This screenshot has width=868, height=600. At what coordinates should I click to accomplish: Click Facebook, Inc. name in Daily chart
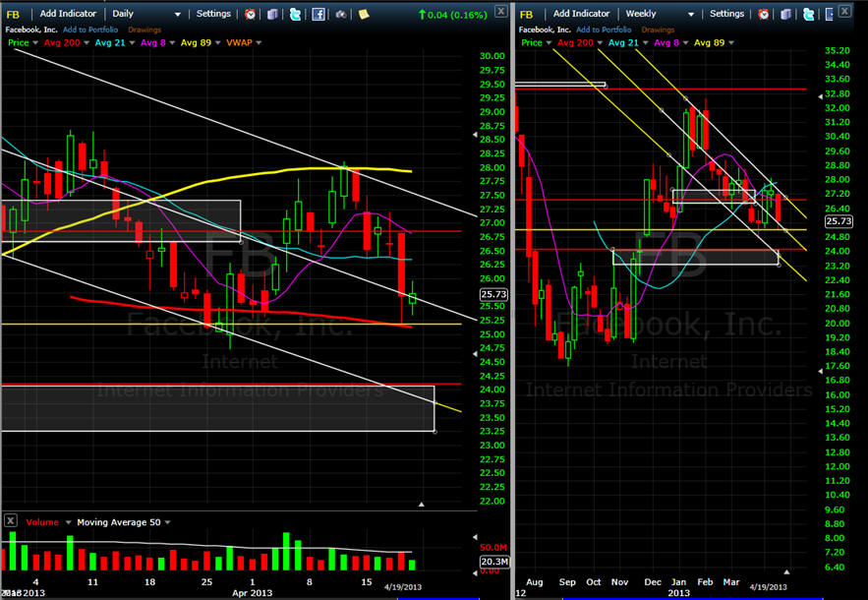click(31, 30)
